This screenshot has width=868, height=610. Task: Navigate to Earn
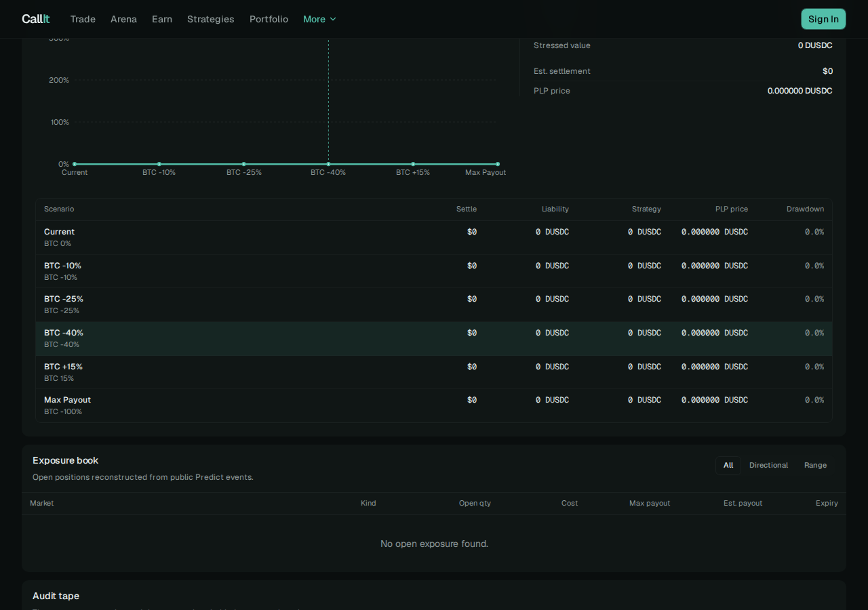pos(162,19)
